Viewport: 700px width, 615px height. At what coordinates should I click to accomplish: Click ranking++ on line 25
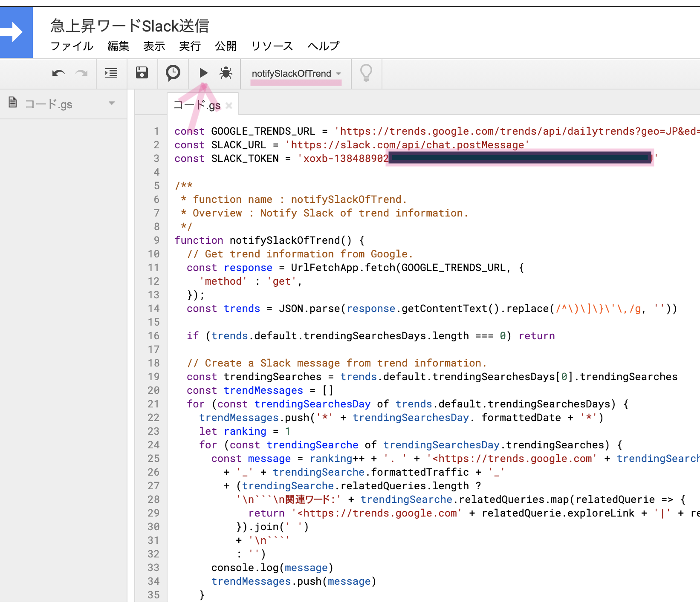click(x=337, y=459)
